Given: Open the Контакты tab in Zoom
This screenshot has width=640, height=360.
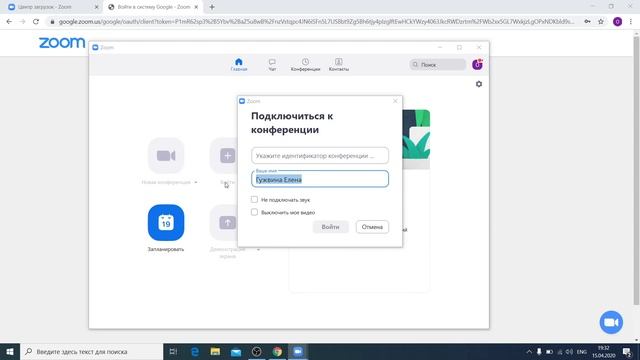Looking at the screenshot, I should click(x=339, y=64).
